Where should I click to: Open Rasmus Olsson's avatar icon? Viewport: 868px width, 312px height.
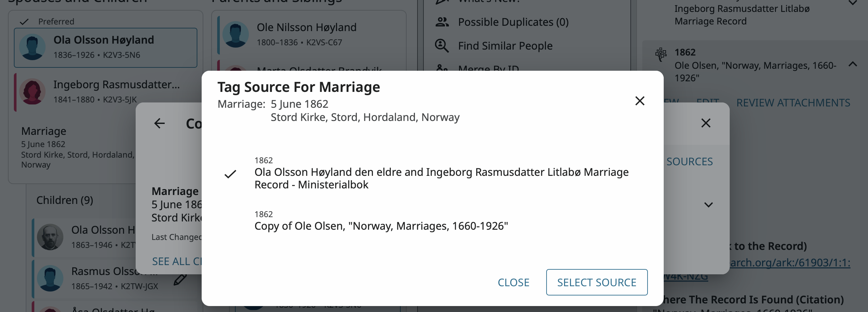pyautogui.click(x=50, y=278)
